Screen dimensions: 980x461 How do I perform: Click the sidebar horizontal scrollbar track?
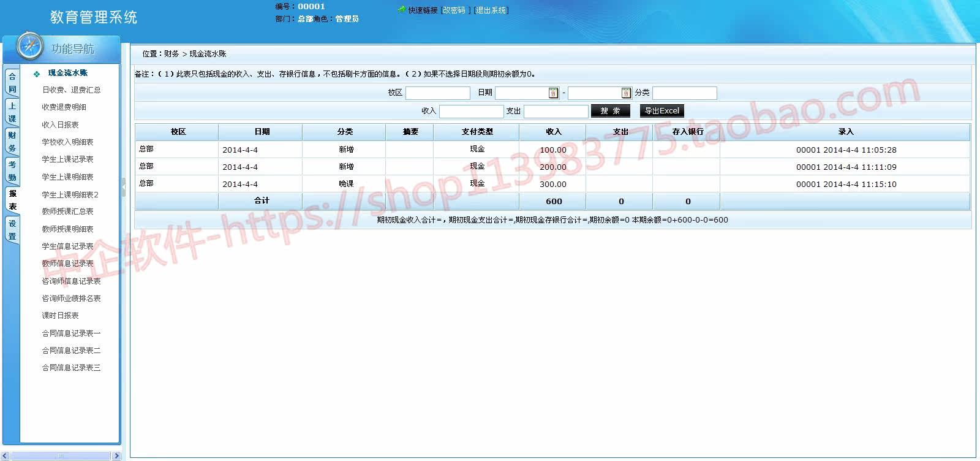61,456
